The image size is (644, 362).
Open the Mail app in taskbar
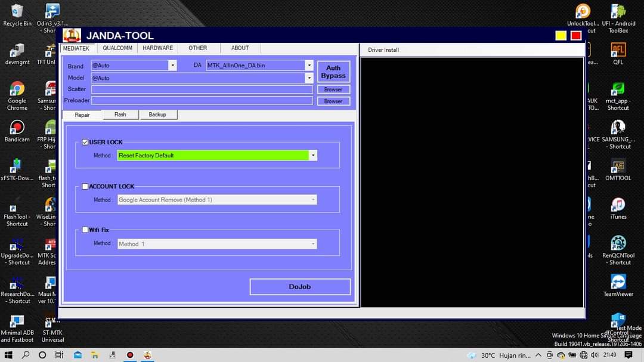[x=78, y=355]
